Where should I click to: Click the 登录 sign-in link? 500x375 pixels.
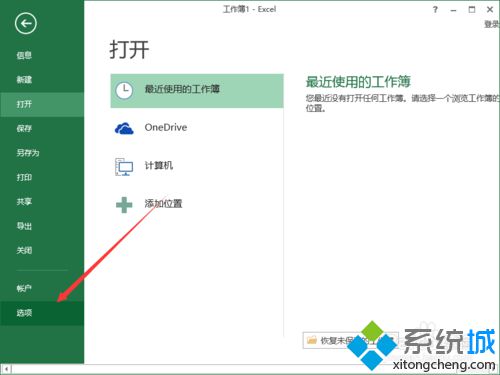coord(492,24)
